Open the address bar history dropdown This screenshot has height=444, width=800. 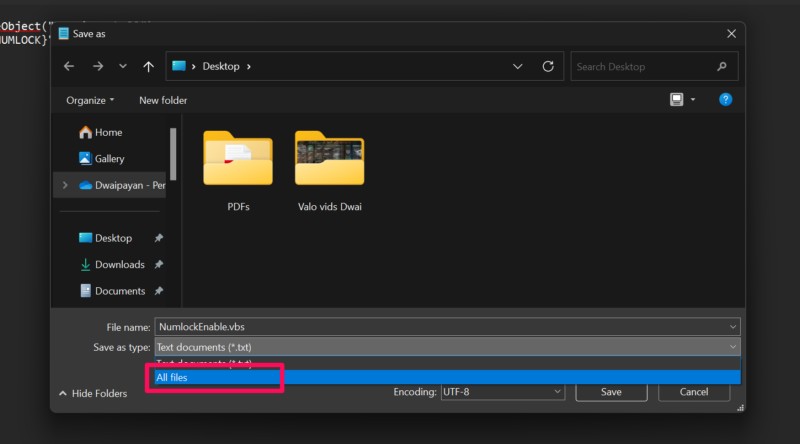tap(518, 66)
